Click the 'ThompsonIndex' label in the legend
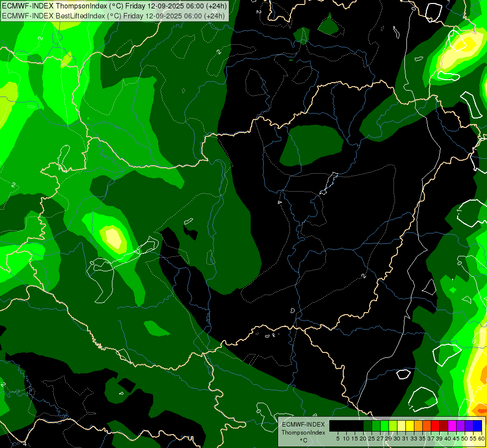 (x=303, y=433)
